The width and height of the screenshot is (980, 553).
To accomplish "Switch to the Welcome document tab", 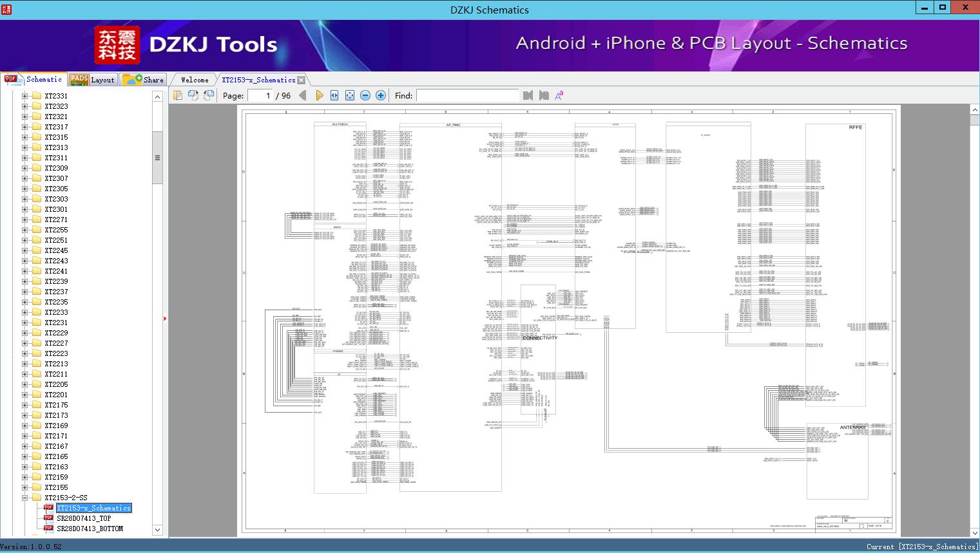I will (x=195, y=80).
